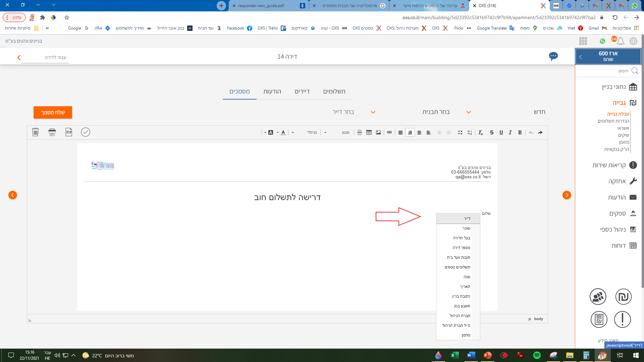Viewport: 644px width, 362px height.
Task: Open the text color picker
Action: coord(284,132)
